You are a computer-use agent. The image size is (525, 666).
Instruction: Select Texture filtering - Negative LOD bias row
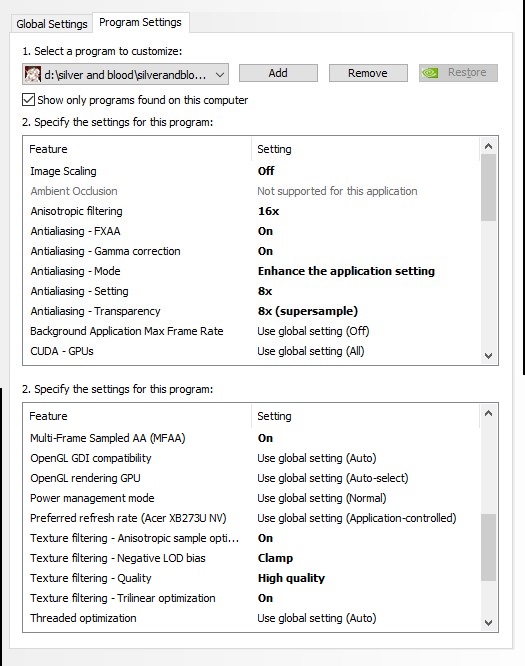coord(252,558)
